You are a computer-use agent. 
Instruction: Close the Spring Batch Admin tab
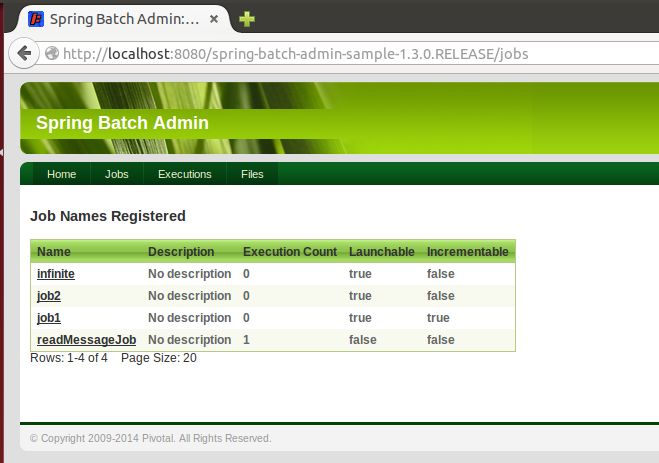pyautogui.click(x=214, y=19)
